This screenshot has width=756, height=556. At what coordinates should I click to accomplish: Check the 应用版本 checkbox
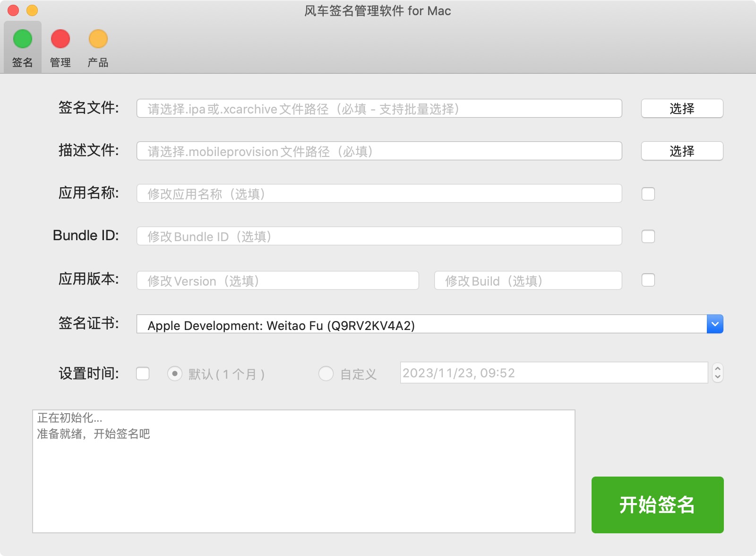[648, 280]
